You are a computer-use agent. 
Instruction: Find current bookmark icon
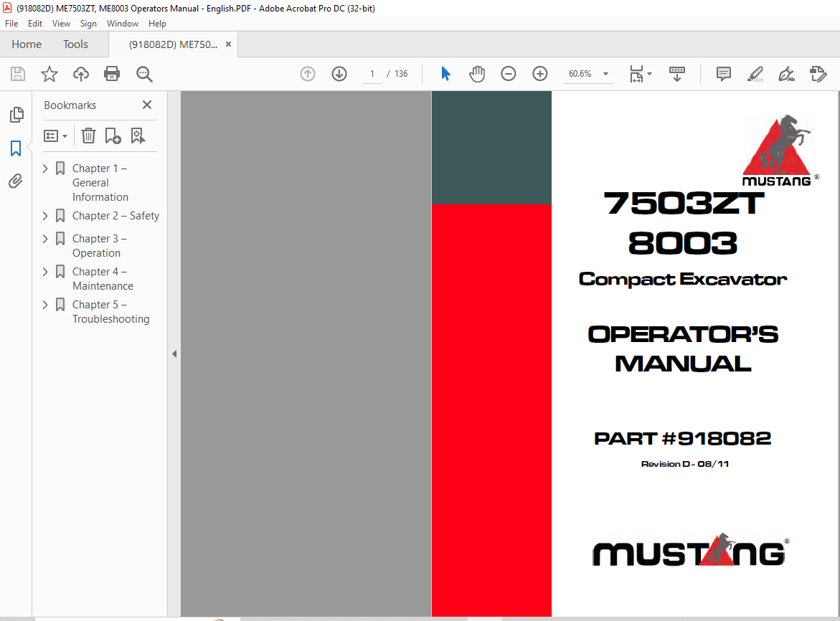point(138,136)
